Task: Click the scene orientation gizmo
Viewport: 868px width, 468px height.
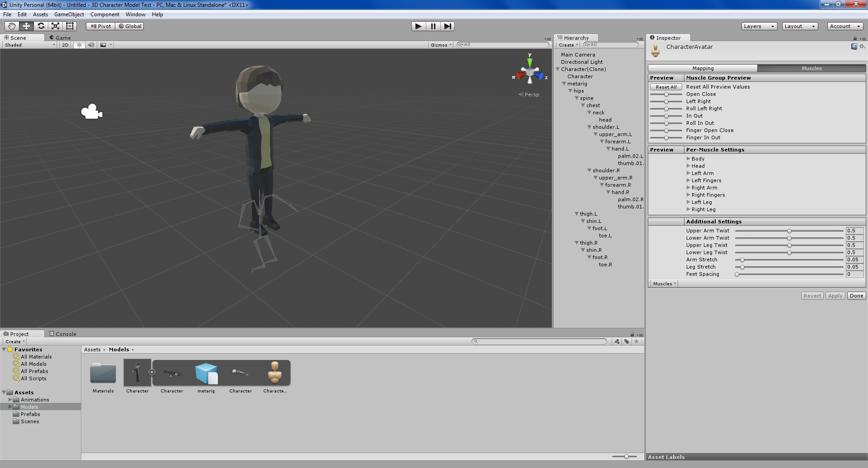Action: click(529, 73)
